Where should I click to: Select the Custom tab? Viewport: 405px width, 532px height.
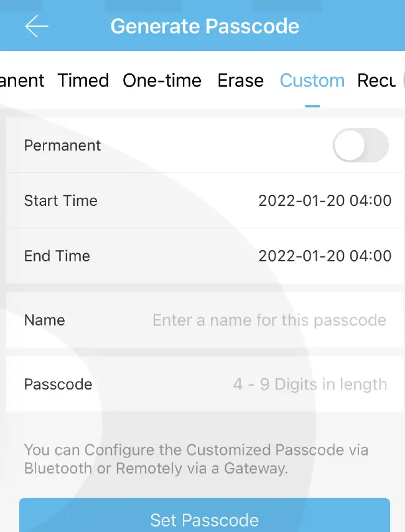[312, 81]
